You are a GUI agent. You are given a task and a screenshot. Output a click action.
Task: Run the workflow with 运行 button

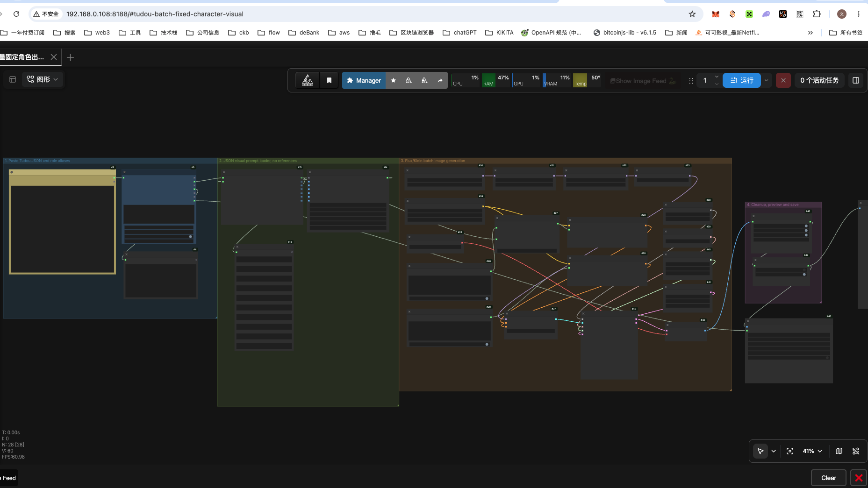742,80
